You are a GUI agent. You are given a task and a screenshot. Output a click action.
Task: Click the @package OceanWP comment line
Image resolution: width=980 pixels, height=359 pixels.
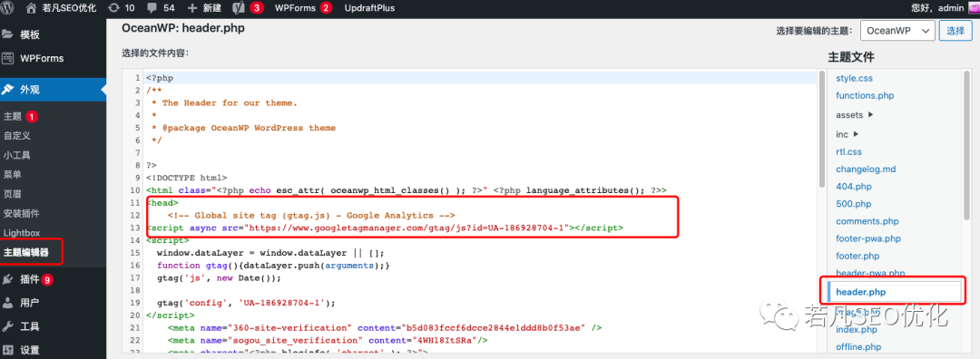[244, 128]
